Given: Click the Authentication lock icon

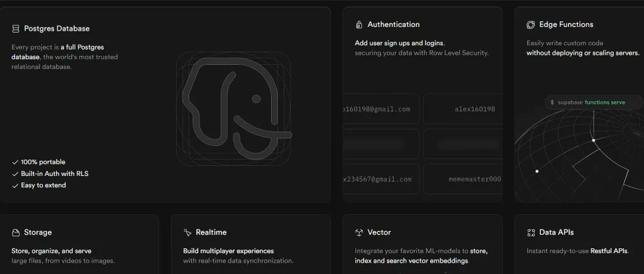Looking at the screenshot, I should (x=359, y=25).
